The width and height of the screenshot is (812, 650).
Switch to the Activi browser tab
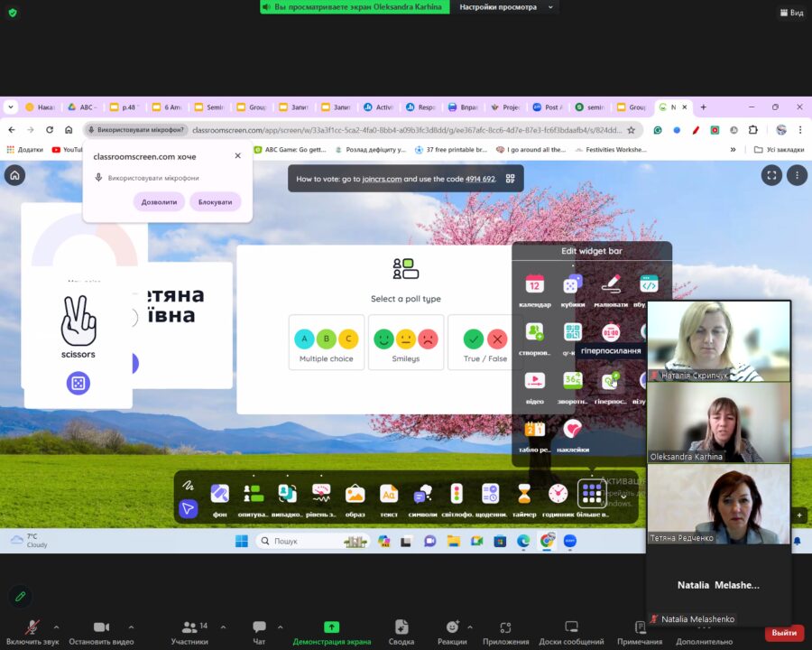point(381,107)
